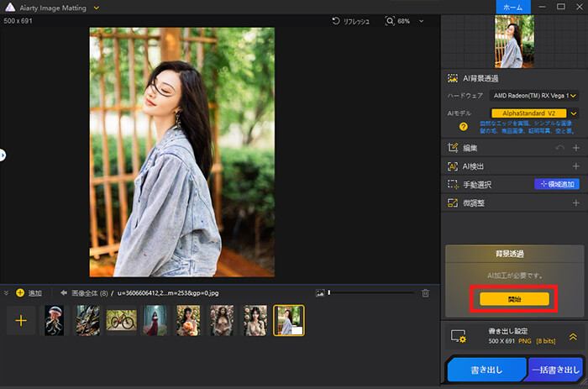This screenshot has width=588, height=389.
Task: Expand the AI検出 section
Action: (575, 166)
